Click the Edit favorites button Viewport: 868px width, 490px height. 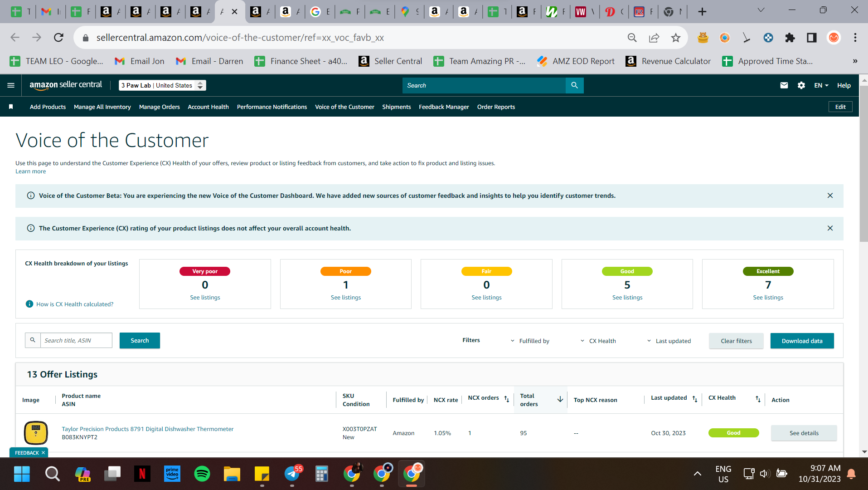[x=840, y=107]
